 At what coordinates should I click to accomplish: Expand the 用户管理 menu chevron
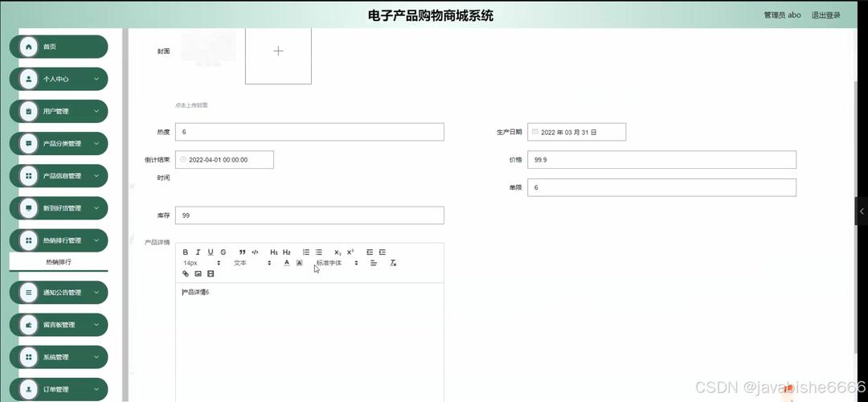tap(96, 111)
